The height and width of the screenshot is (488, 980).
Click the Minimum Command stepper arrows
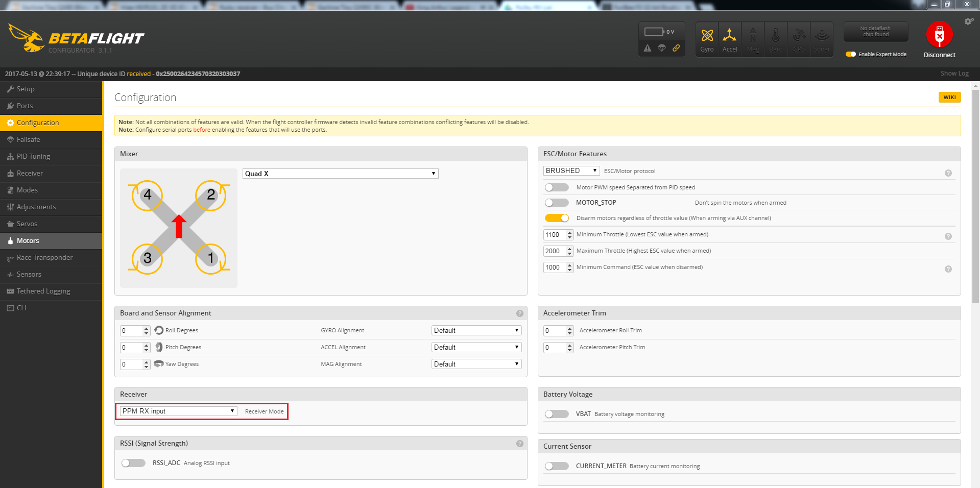click(570, 267)
